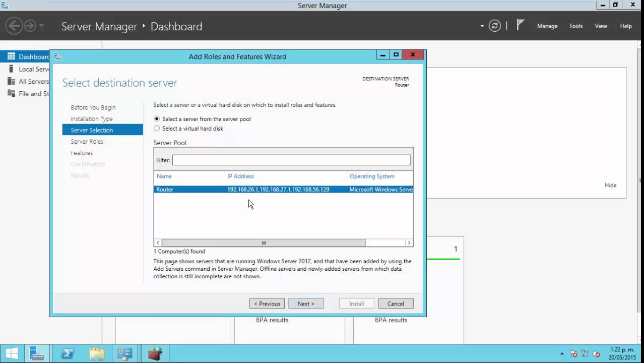Image resolution: width=644 pixels, height=363 pixels.
Task: Click the control panel taskbar icon
Action: point(124,354)
